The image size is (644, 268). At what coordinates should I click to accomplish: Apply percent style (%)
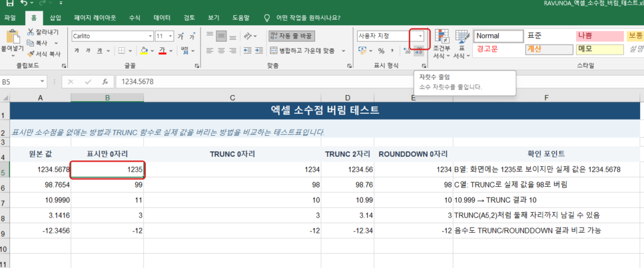coord(381,50)
